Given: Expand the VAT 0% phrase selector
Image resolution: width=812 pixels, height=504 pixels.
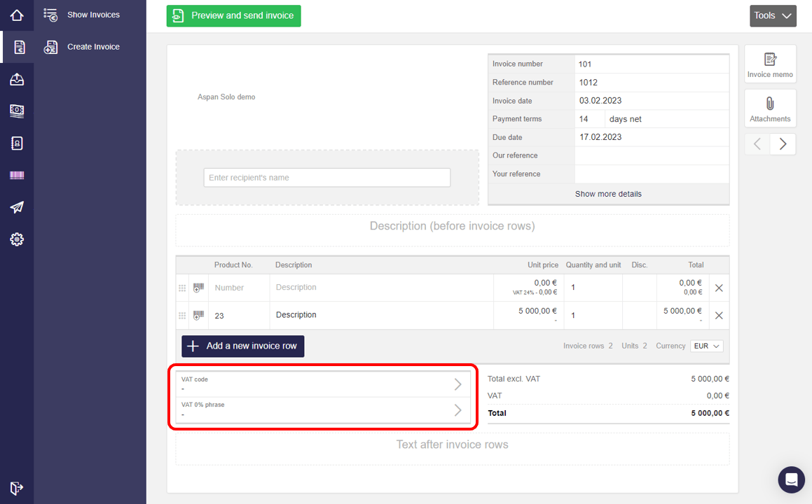Looking at the screenshot, I should (322, 409).
